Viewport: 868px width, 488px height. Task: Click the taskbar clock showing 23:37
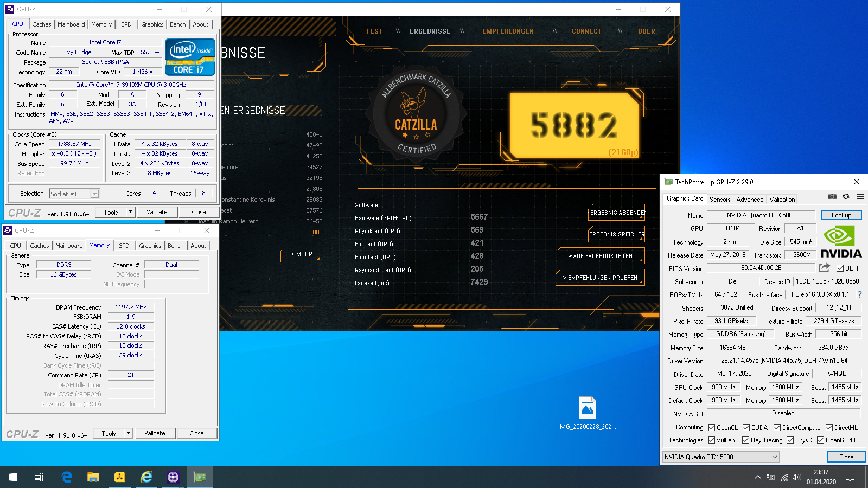(x=821, y=477)
